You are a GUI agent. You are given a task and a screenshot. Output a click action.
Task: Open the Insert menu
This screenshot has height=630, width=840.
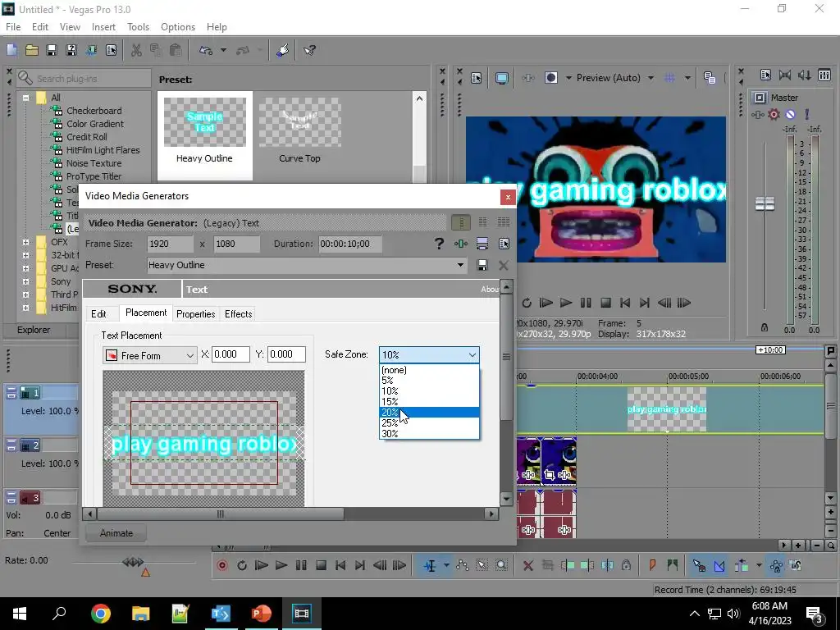(103, 27)
